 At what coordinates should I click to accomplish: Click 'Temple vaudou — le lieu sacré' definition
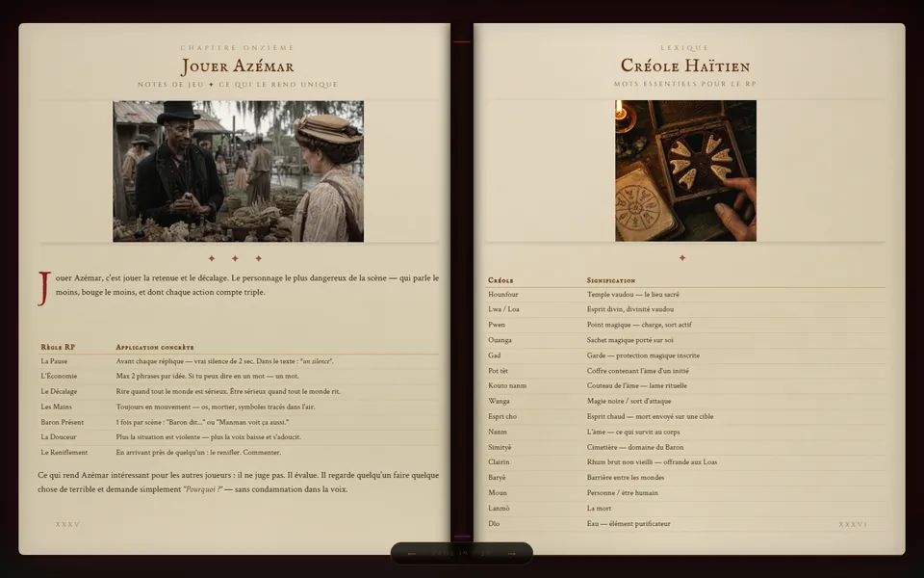click(x=633, y=295)
